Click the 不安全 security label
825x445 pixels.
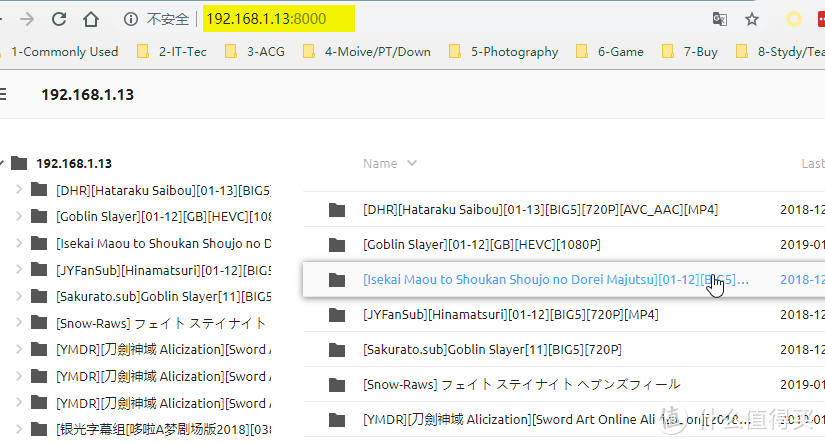pos(167,19)
